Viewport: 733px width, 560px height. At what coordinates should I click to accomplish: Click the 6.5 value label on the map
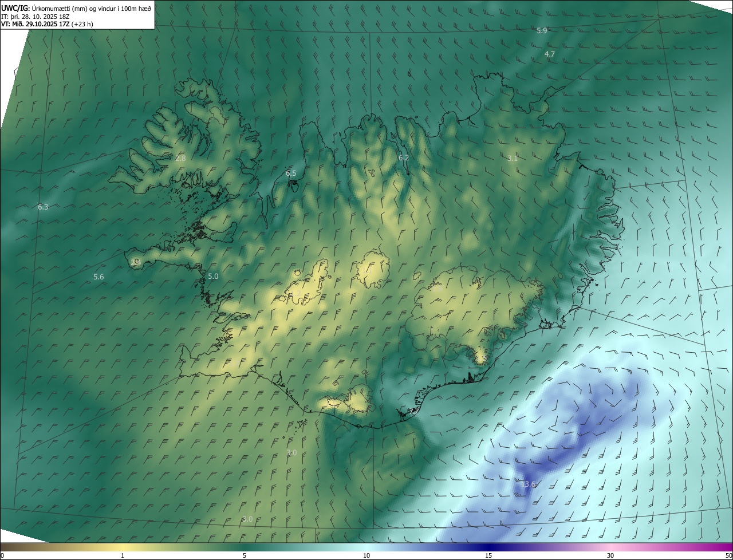point(291,173)
